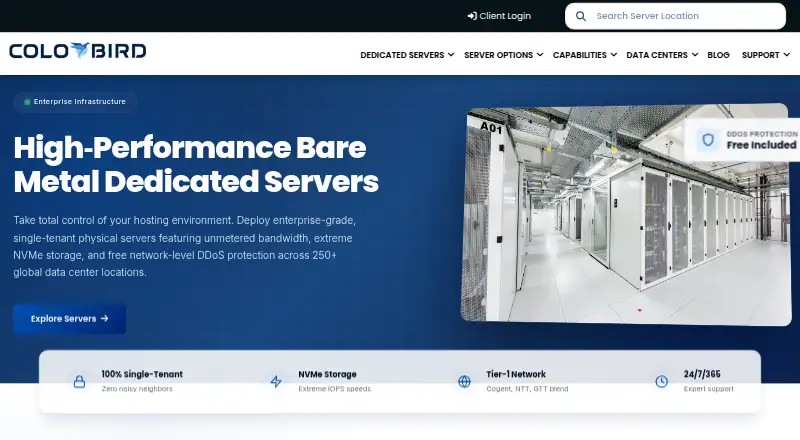Click the globe icon for Tier-1 Network
The width and height of the screenshot is (800, 440).
point(464,381)
